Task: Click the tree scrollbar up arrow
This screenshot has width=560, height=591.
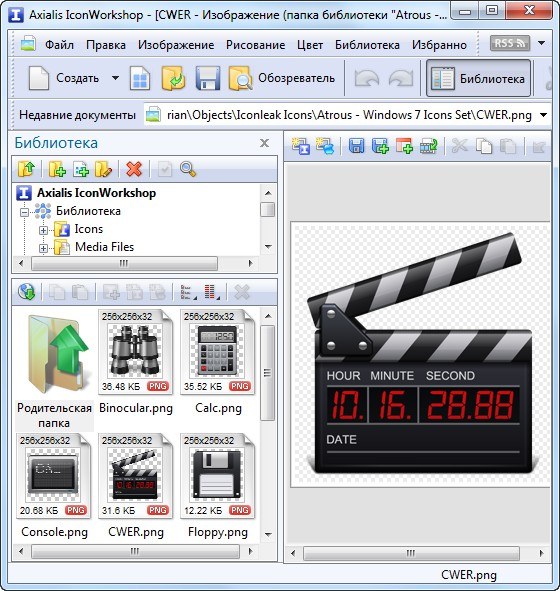Action: pyautogui.click(x=268, y=193)
